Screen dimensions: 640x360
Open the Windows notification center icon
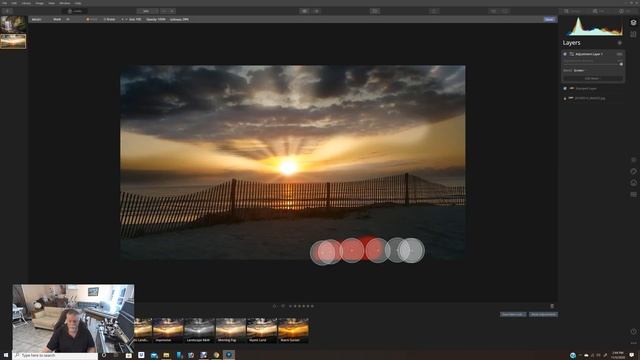632,356
